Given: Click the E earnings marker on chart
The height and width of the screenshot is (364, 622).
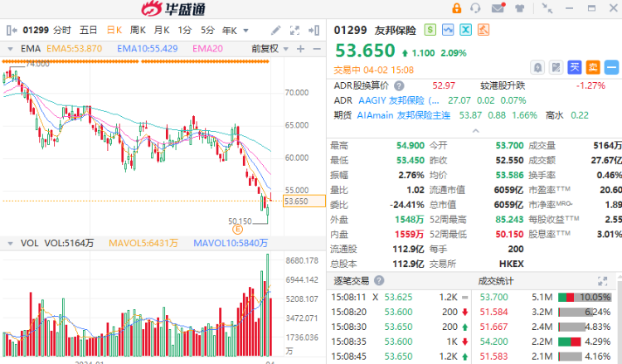Looking at the screenshot, I should click(x=237, y=229).
